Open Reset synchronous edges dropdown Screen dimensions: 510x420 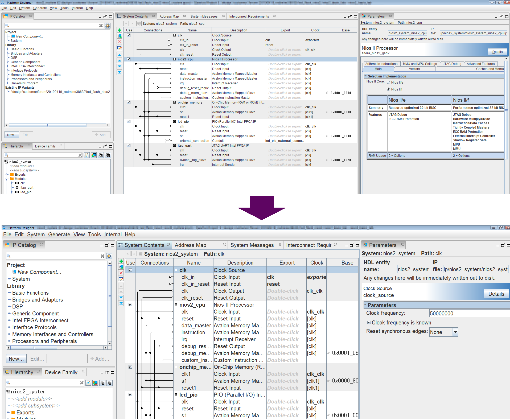click(x=455, y=332)
